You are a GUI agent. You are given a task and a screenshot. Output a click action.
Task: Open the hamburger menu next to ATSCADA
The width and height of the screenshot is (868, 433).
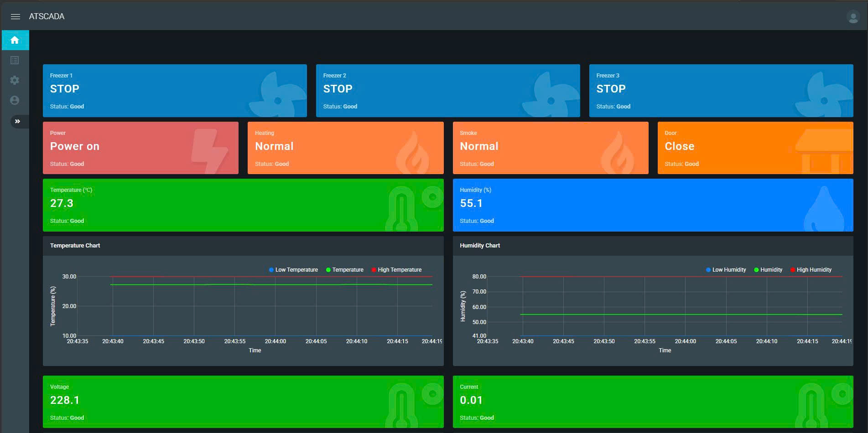pos(15,16)
